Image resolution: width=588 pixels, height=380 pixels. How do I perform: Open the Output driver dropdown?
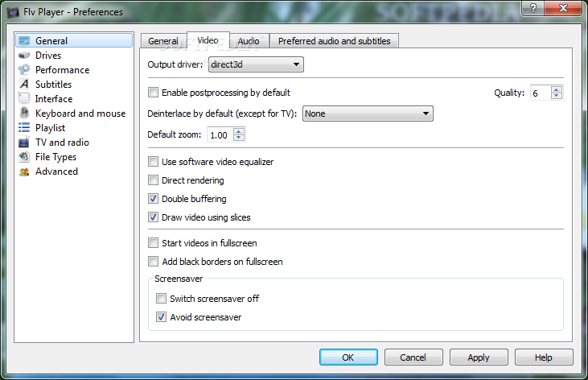[x=256, y=64]
